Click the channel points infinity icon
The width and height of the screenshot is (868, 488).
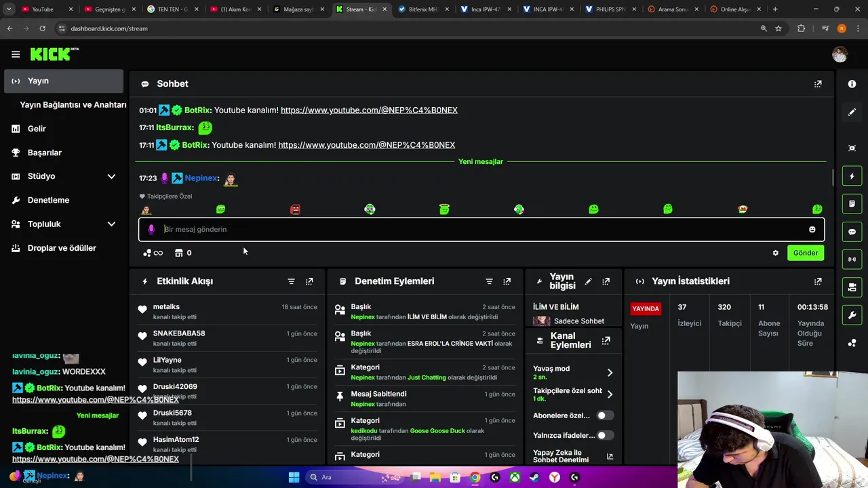(x=153, y=253)
